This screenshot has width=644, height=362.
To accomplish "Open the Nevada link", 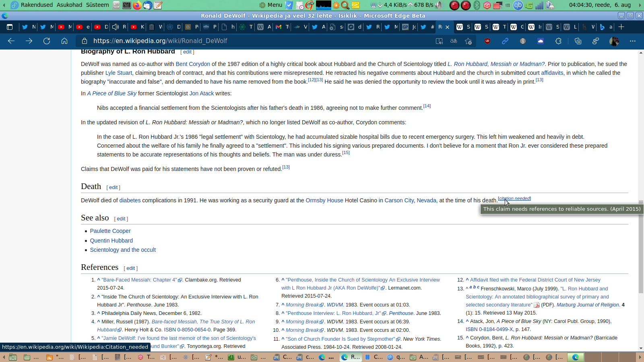I will pos(427,200).
